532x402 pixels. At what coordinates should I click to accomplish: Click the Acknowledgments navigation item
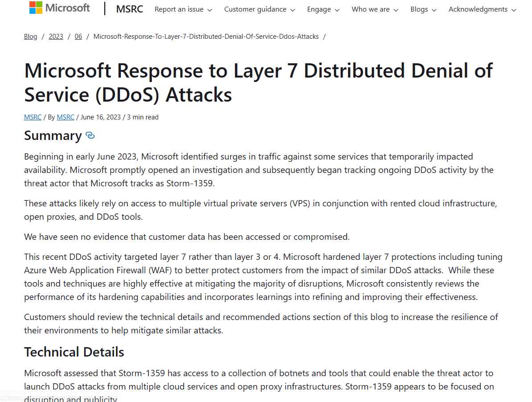(478, 9)
